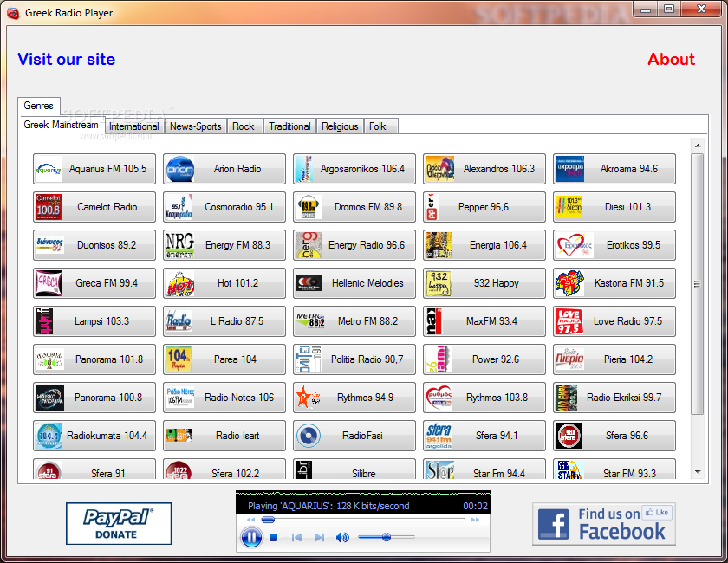Image resolution: width=728 pixels, height=563 pixels.
Task: Switch to Rock genre tab
Action: click(244, 126)
